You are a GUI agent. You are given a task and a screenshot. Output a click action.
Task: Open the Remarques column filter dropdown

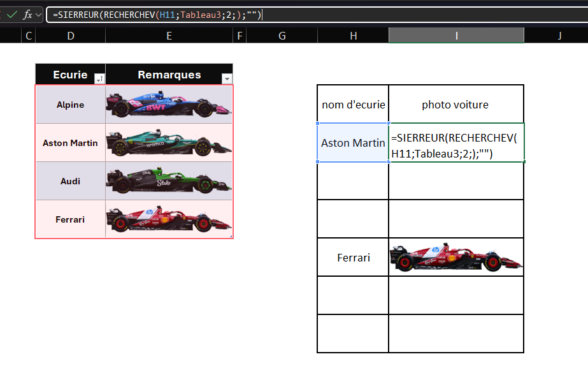point(227,78)
